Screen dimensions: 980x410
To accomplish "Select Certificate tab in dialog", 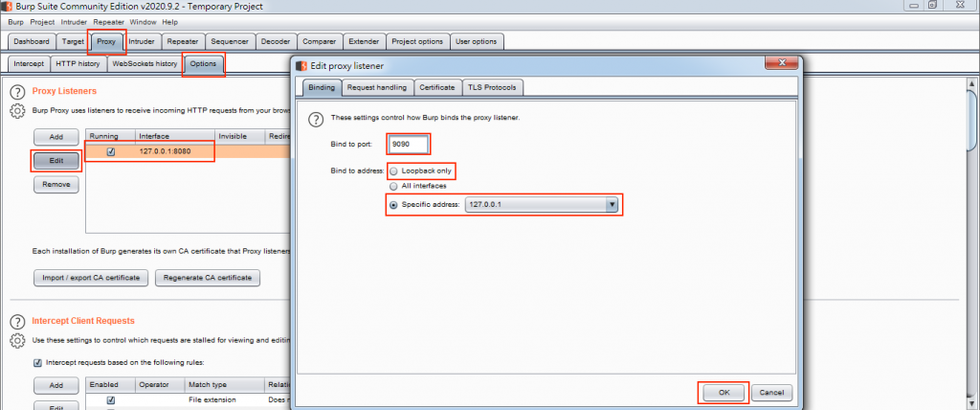I will coord(436,87).
